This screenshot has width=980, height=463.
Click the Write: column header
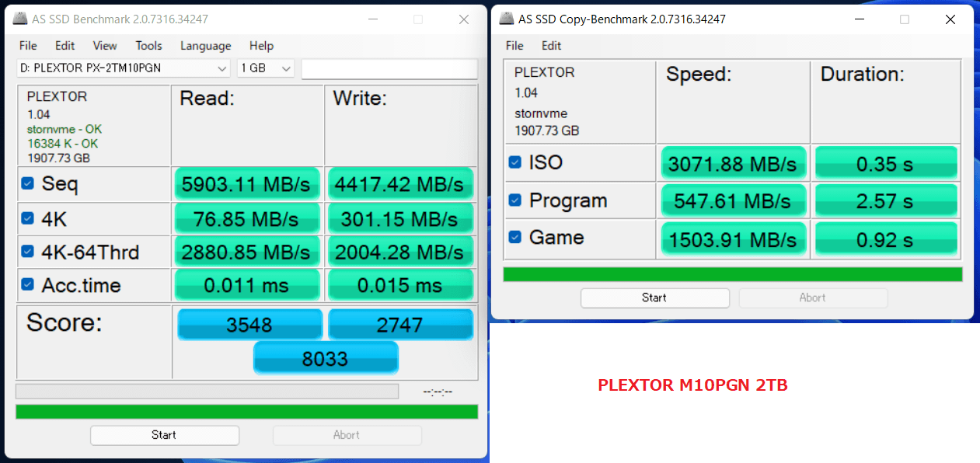click(361, 99)
